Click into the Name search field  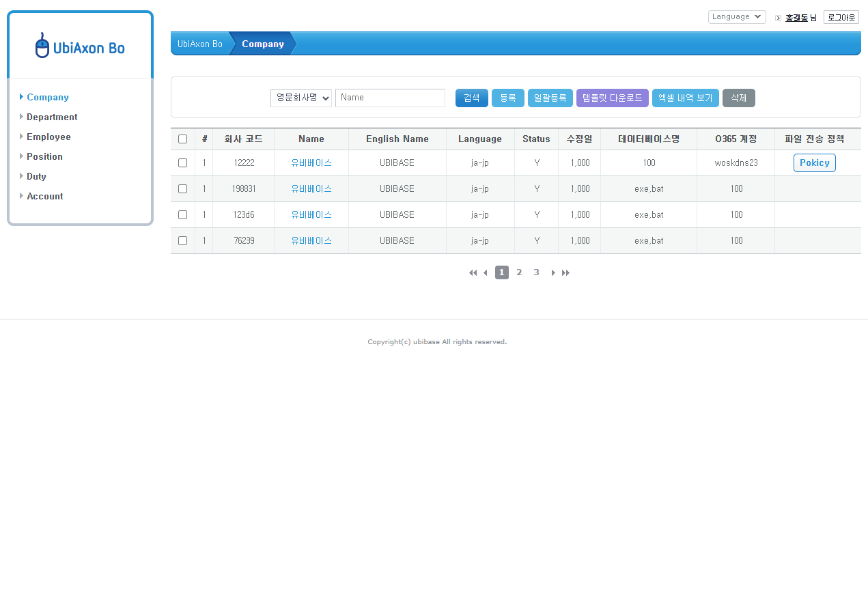[390, 98]
